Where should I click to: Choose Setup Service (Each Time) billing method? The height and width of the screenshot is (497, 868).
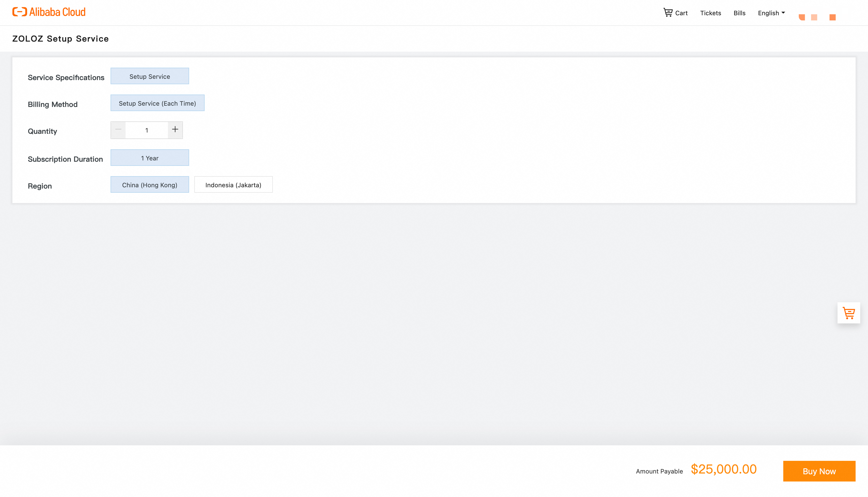coord(157,103)
